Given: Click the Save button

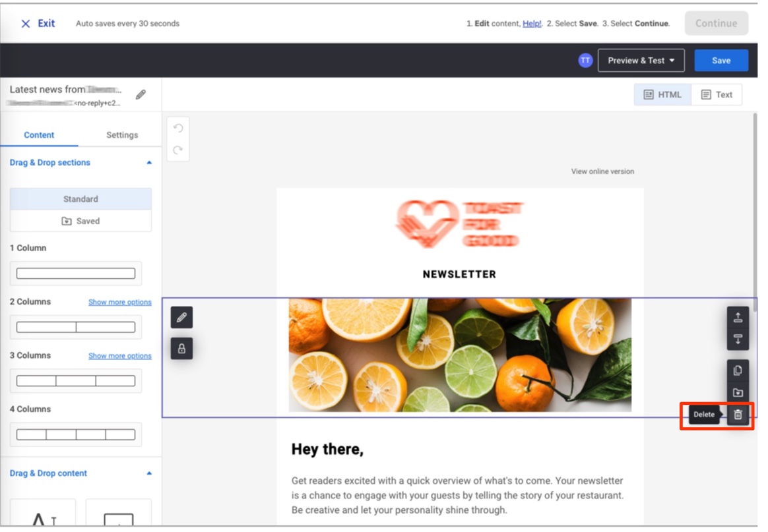Looking at the screenshot, I should click(721, 60).
